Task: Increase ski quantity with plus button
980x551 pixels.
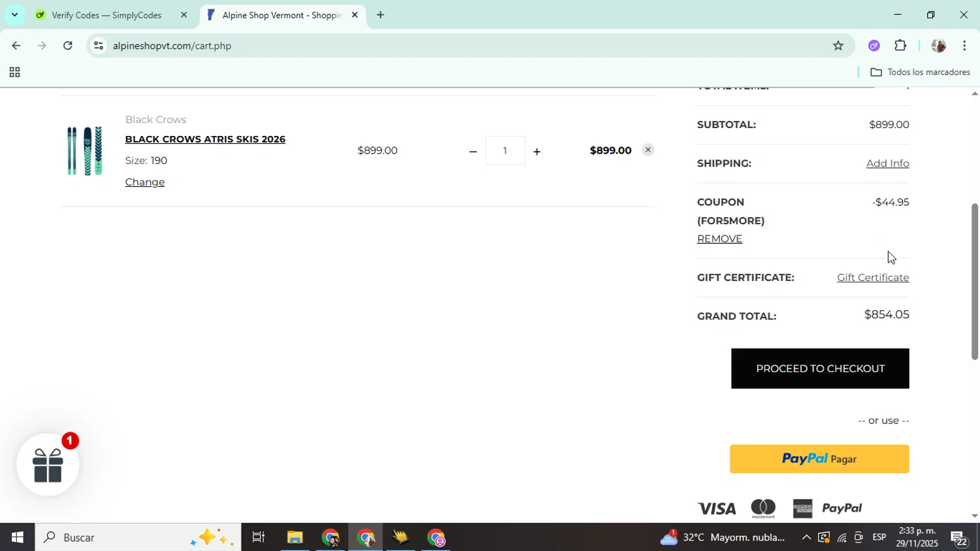Action: pos(536,151)
